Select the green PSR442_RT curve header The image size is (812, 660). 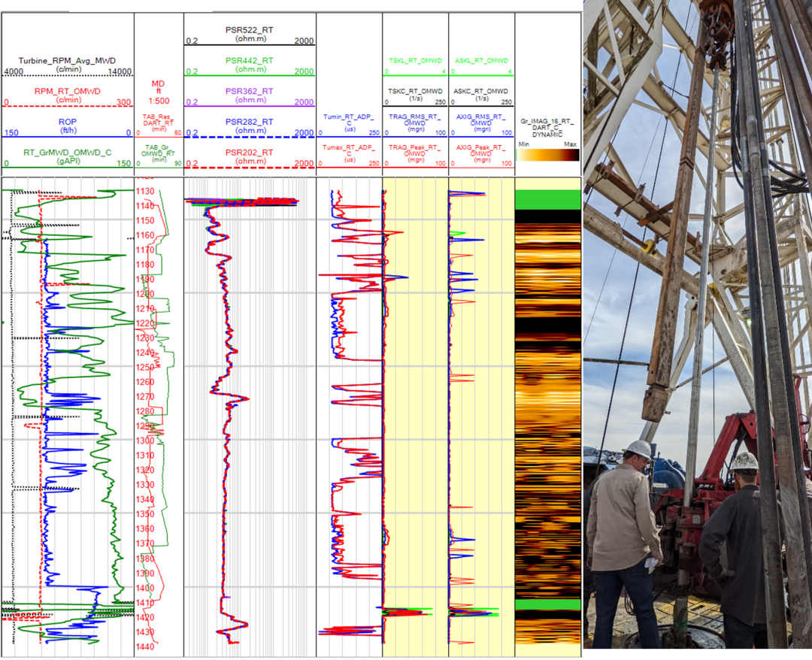point(249,60)
